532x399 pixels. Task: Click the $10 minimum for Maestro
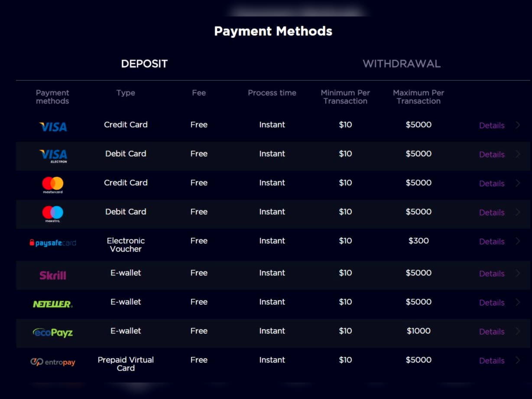pos(345,212)
